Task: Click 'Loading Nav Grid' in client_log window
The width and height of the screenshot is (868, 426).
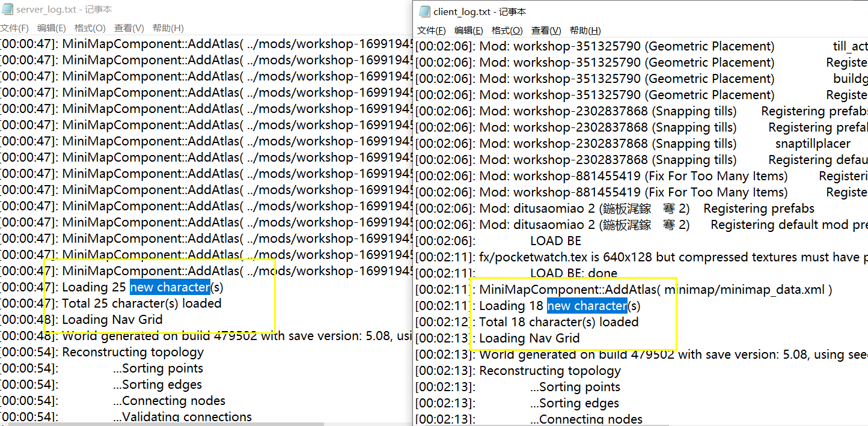Action: [x=498, y=338]
